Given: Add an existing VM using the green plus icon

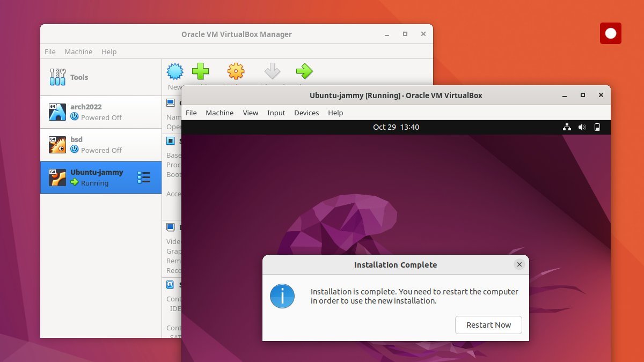Looking at the screenshot, I should point(201,71).
